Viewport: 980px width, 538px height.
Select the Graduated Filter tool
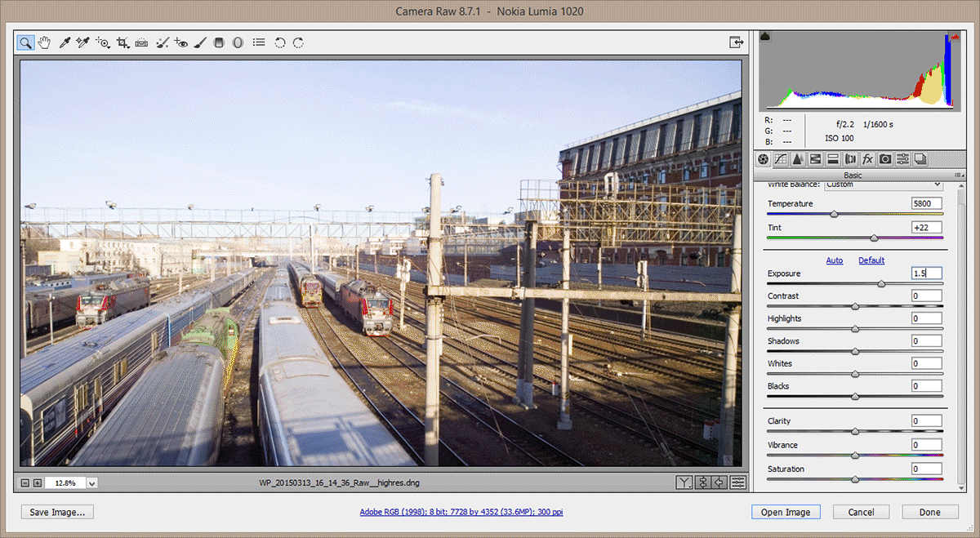[218, 42]
